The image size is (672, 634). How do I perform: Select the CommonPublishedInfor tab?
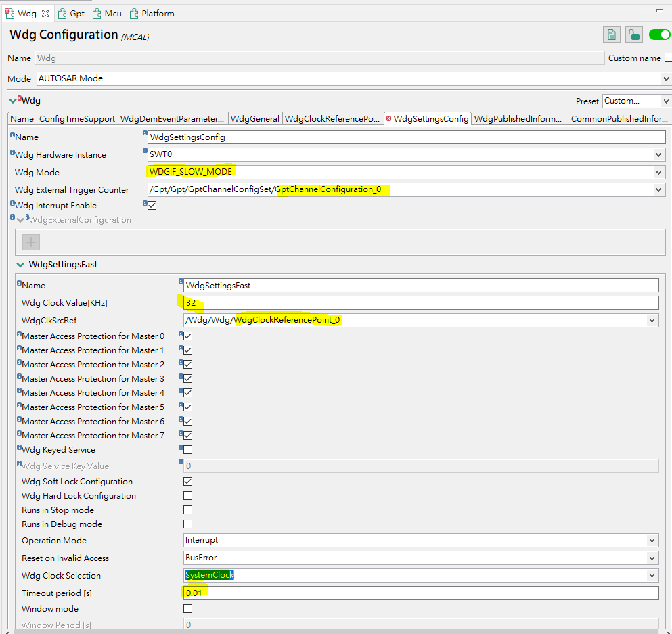619,119
